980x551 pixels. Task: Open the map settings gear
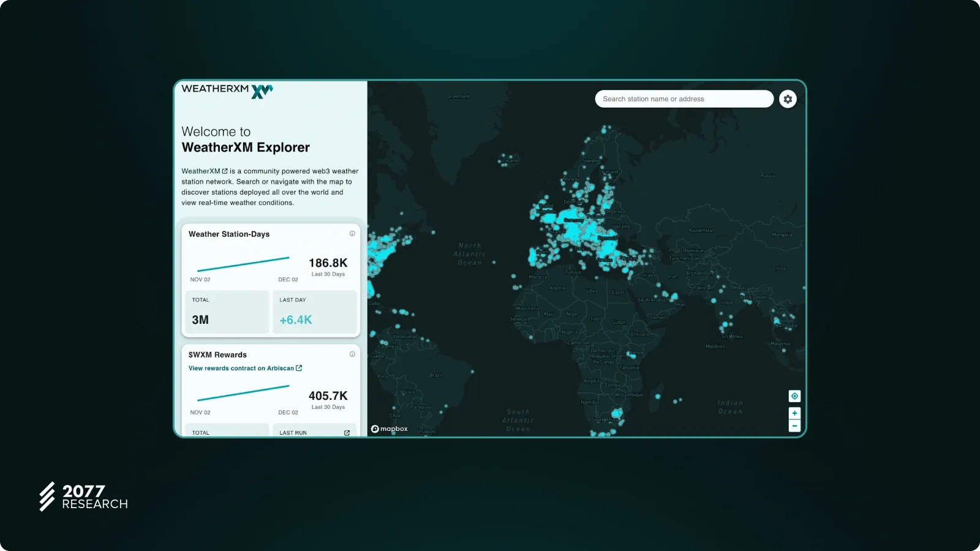tap(788, 99)
